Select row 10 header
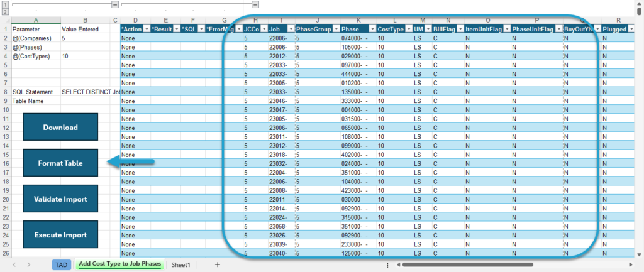This screenshot has width=644, height=272. (5, 109)
